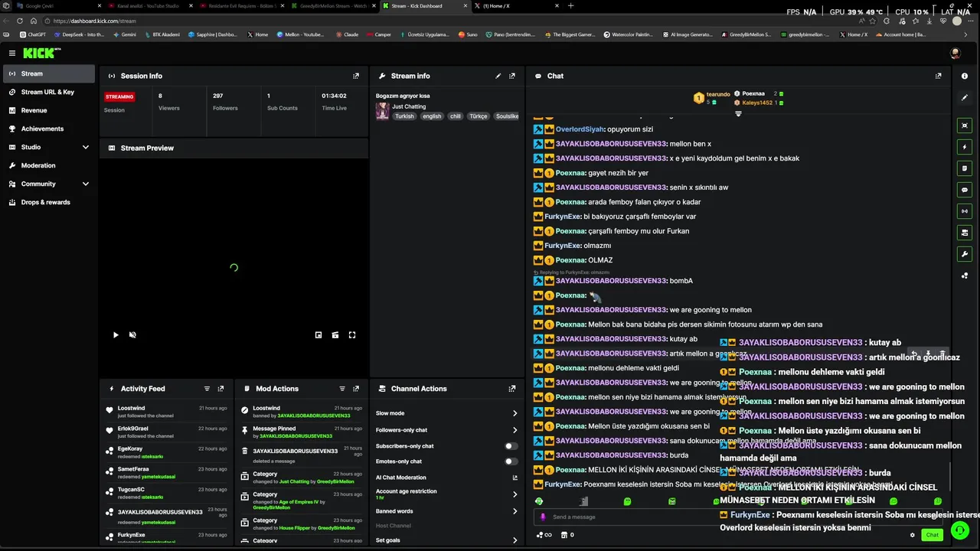Edit stream info with pencil icon

click(498, 76)
